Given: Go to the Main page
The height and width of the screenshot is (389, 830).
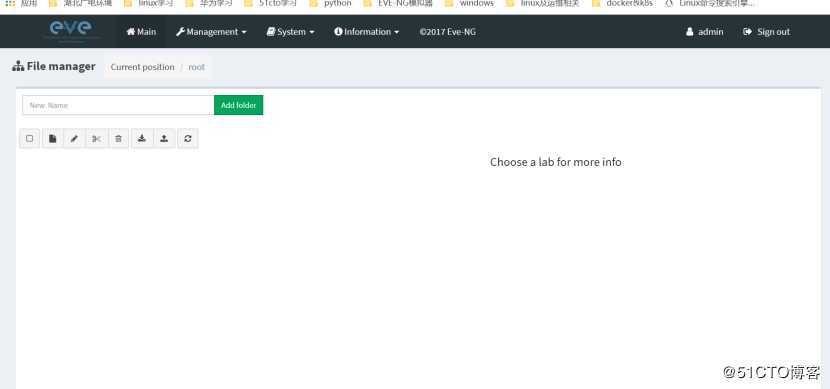Looking at the screenshot, I should pos(141,32).
